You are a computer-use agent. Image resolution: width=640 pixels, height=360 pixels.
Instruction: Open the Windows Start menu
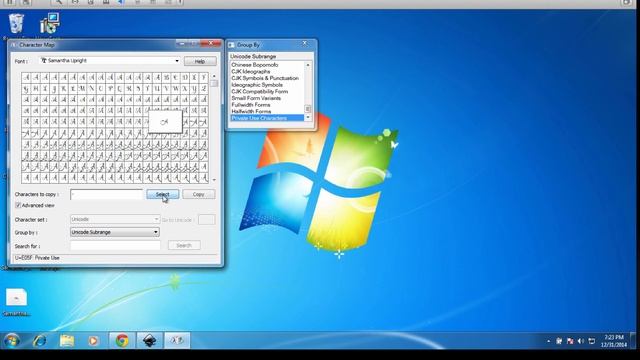(11, 340)
